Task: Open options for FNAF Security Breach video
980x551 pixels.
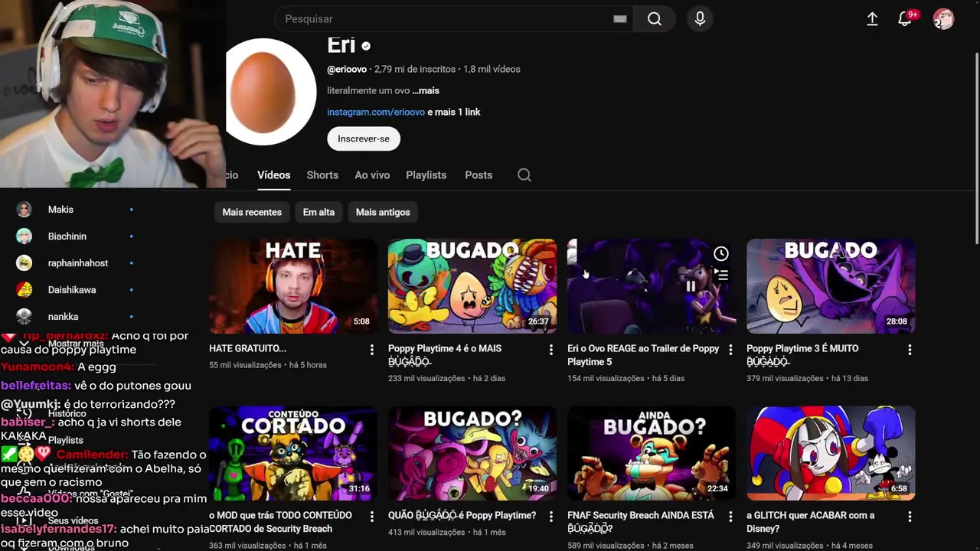Action: [730, 517]
